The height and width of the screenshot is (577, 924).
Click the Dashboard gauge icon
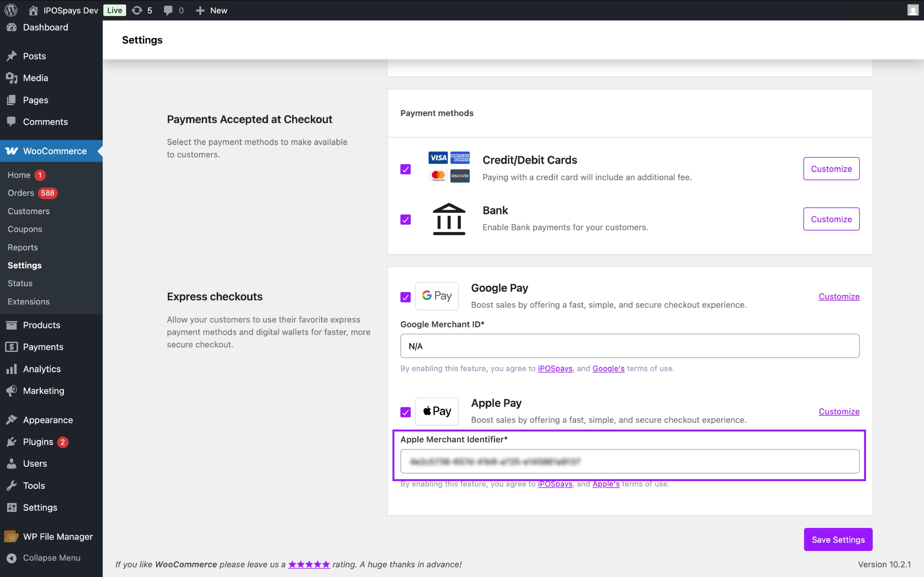(x=12, y=27)
